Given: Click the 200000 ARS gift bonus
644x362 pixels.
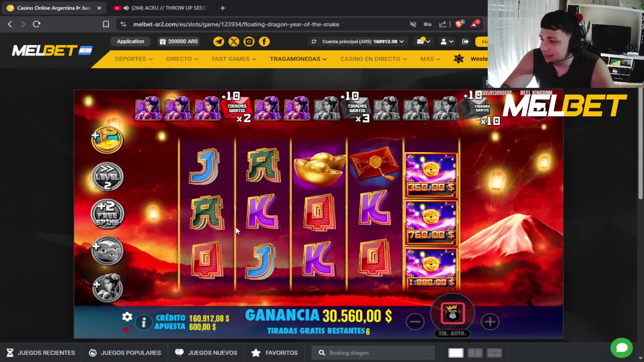Looking at the screenshot, I should (179, 42).
